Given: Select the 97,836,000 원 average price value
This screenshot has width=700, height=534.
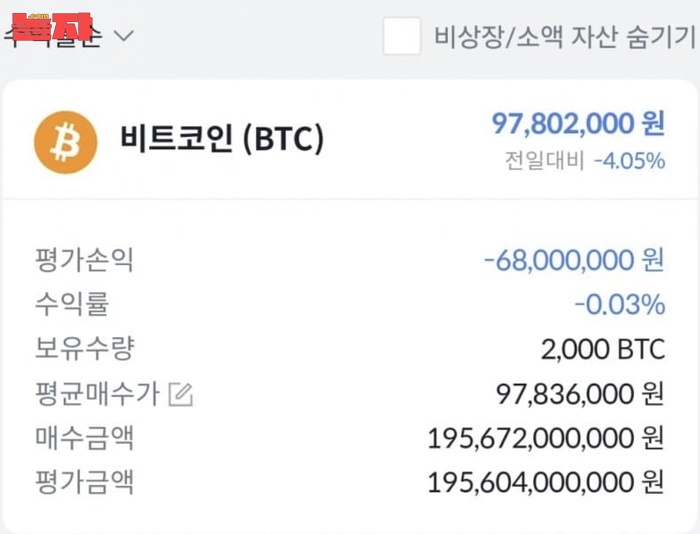Looking at the screenshot, I should pos(580,394).
